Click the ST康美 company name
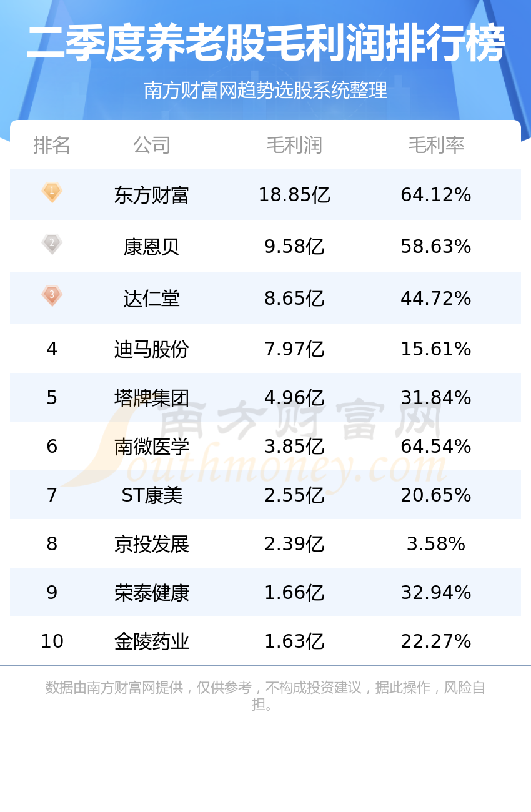This screenshot has width=531, height=812. (x=152, y=495)
